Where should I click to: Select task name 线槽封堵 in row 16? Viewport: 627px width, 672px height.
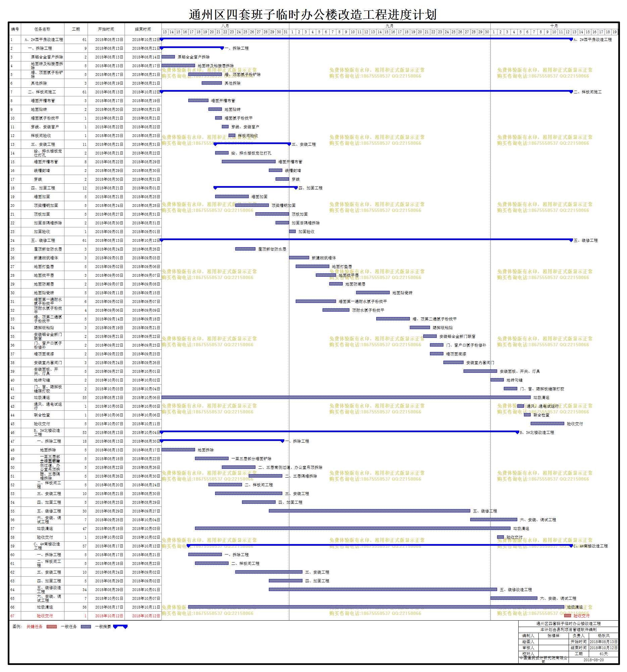[x=42, y=170]
